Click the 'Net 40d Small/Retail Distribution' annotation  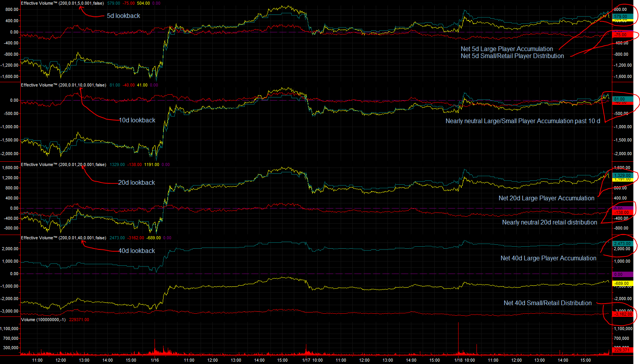click(x=547, y=303)
